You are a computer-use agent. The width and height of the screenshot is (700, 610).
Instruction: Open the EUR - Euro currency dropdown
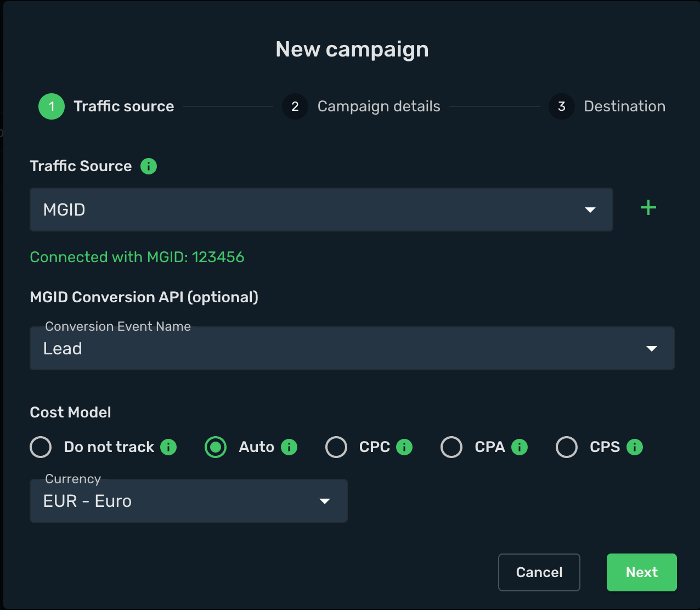click(189, 501)
